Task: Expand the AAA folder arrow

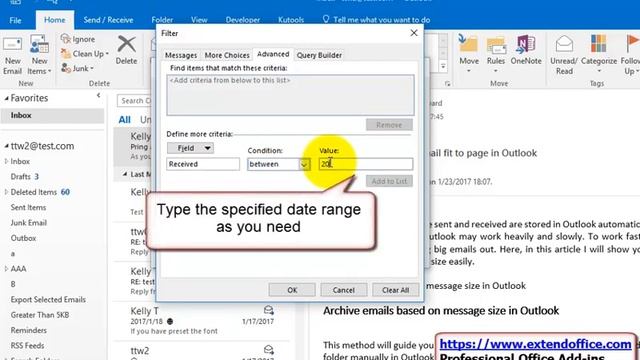Action: tap(6, 269)
